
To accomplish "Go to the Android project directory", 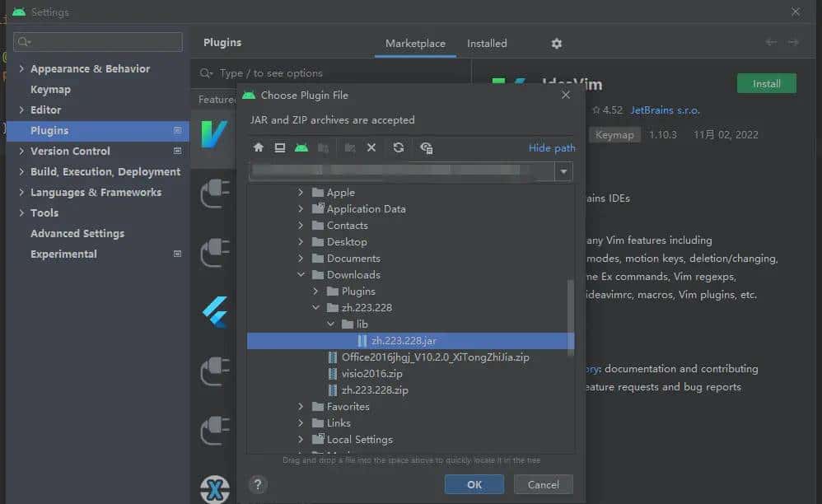I will (x=300, y=147).
